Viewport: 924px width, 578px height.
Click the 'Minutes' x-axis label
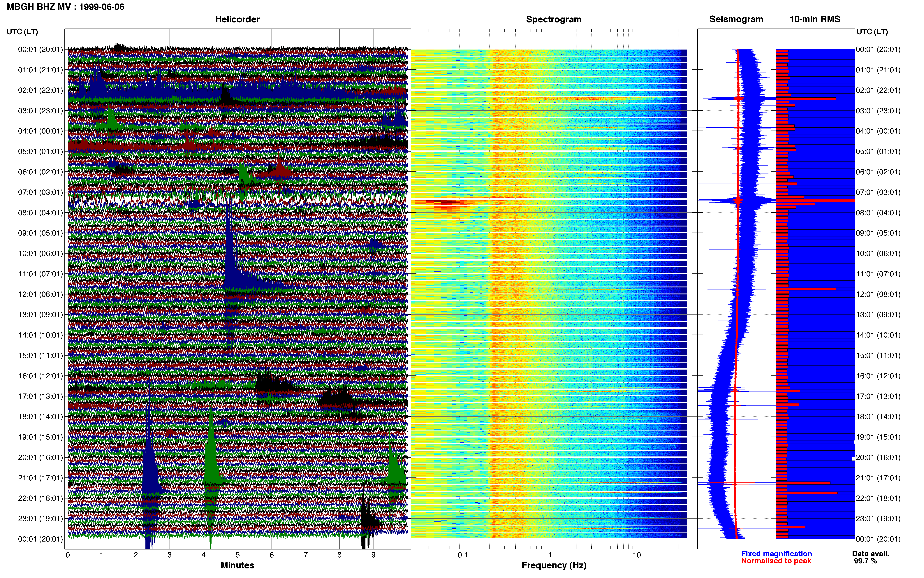pos(237,565)
